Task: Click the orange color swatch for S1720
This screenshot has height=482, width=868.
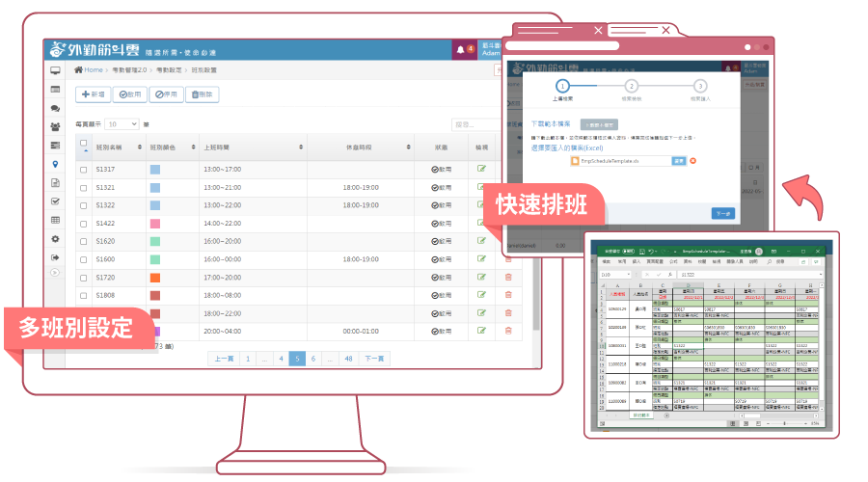Action: [155, 278]
